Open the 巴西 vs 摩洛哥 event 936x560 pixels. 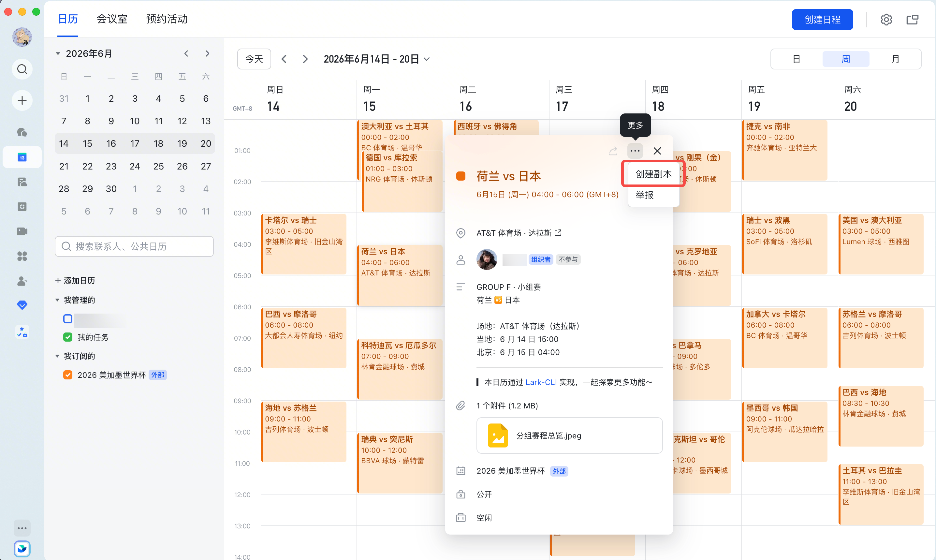point(304,338)
